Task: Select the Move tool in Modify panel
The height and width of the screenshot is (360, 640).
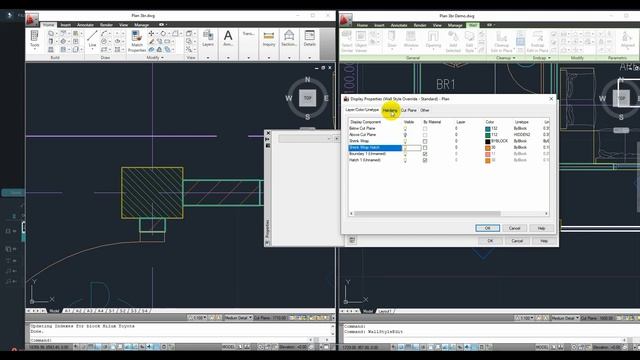Action: pos(151,33)
